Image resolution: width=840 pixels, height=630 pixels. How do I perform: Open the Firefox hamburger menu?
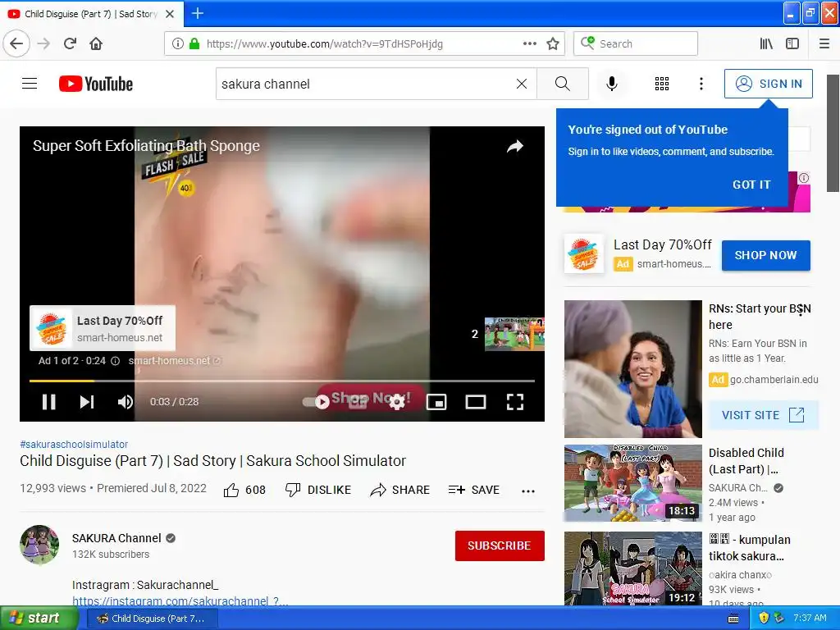(x=824, y=43)
